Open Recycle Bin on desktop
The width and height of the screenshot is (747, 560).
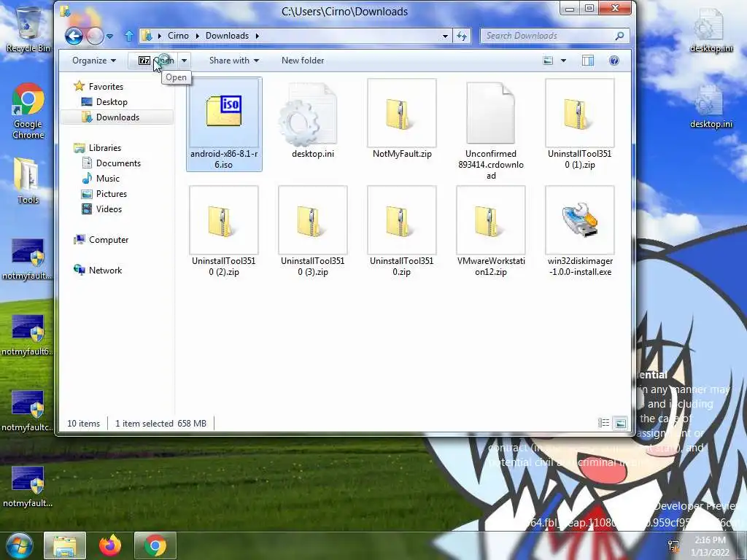(x=28, y=29)
